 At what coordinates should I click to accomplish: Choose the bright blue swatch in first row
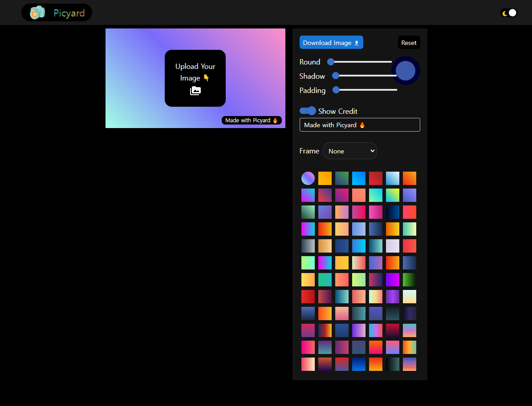click(359, 178)
